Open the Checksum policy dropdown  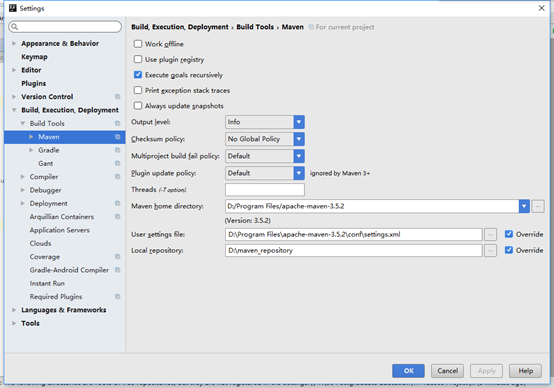(265, 139)
